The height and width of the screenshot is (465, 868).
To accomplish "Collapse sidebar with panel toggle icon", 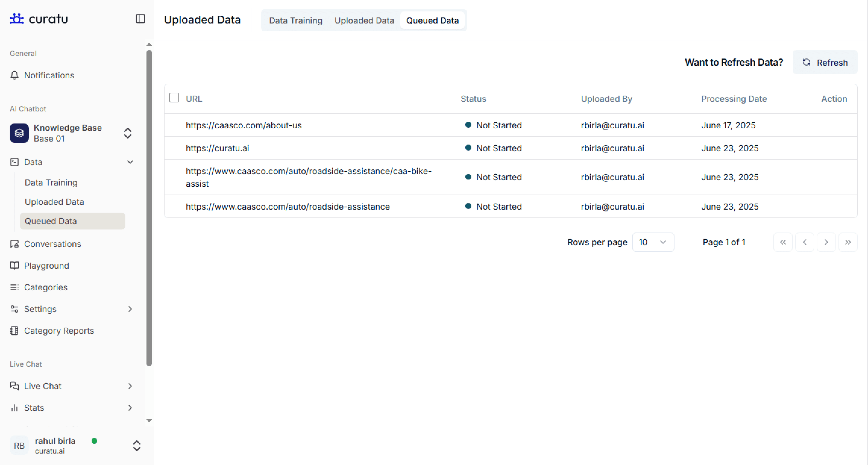I will click(x=140, y=18).
